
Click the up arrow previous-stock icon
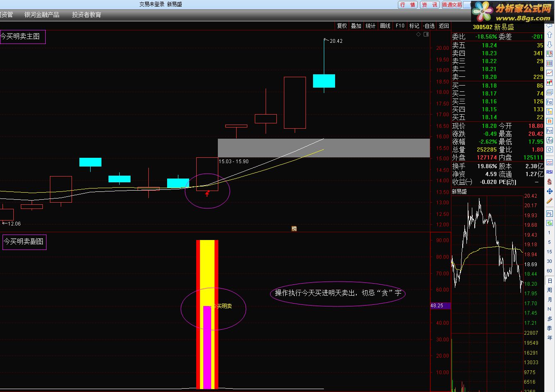(x=550, y=35)
